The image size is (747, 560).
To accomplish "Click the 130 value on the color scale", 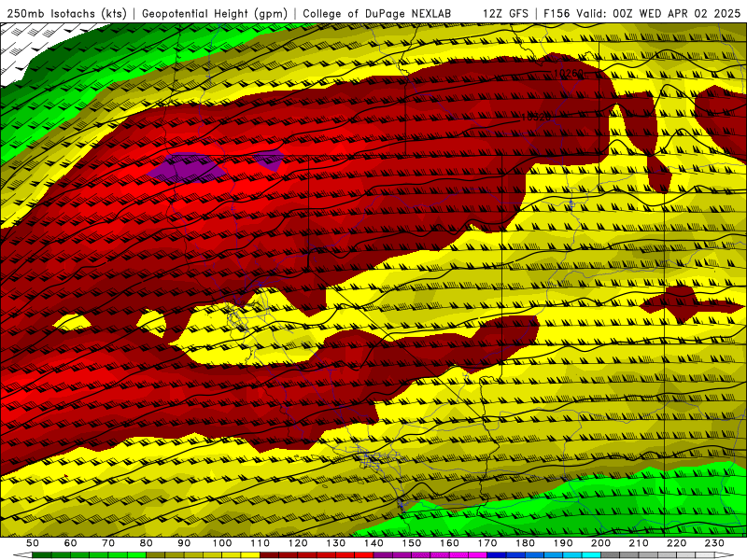I will 336,543.
